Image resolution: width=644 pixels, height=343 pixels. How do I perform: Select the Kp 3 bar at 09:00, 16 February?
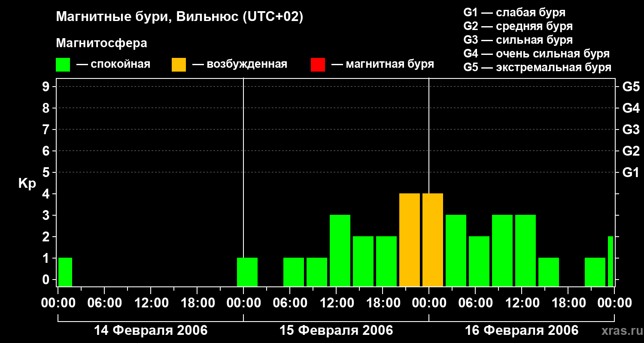point(502,251)
